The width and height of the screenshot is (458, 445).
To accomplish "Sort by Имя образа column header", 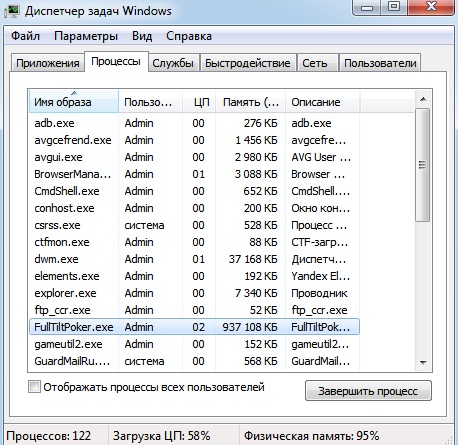I will (x=73, y=102).
